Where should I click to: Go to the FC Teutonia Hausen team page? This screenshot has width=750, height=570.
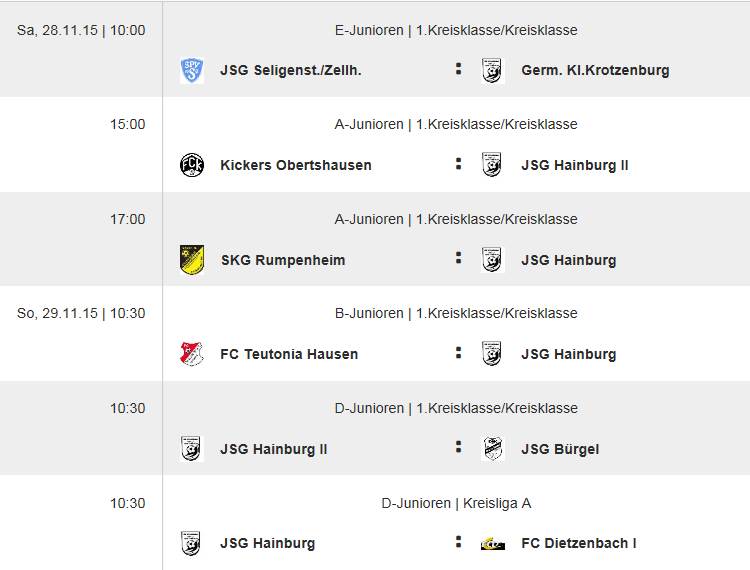pos(288,354)
